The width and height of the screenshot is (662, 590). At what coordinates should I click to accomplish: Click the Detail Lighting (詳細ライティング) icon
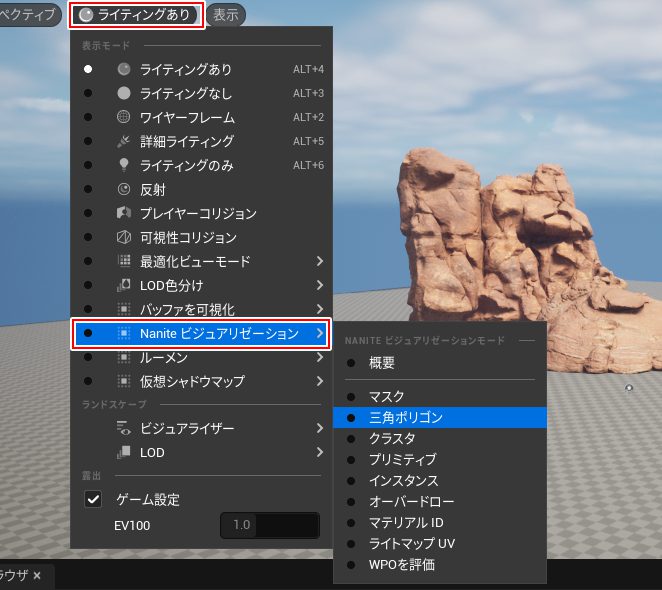pos(124,141)
